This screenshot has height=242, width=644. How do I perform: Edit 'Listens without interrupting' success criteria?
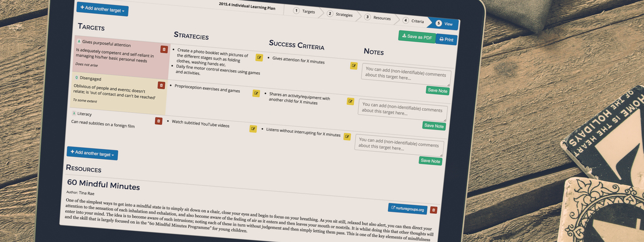(347, 137)
